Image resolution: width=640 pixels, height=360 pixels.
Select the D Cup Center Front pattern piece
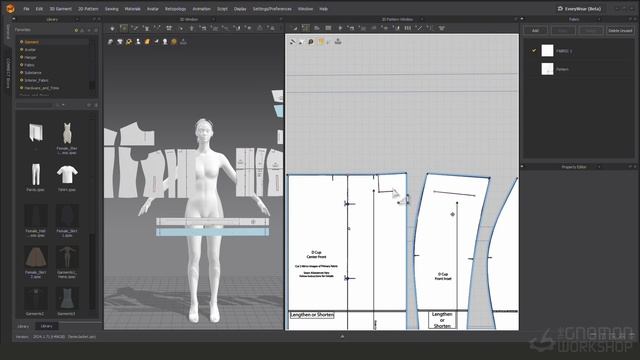point(347,252)
